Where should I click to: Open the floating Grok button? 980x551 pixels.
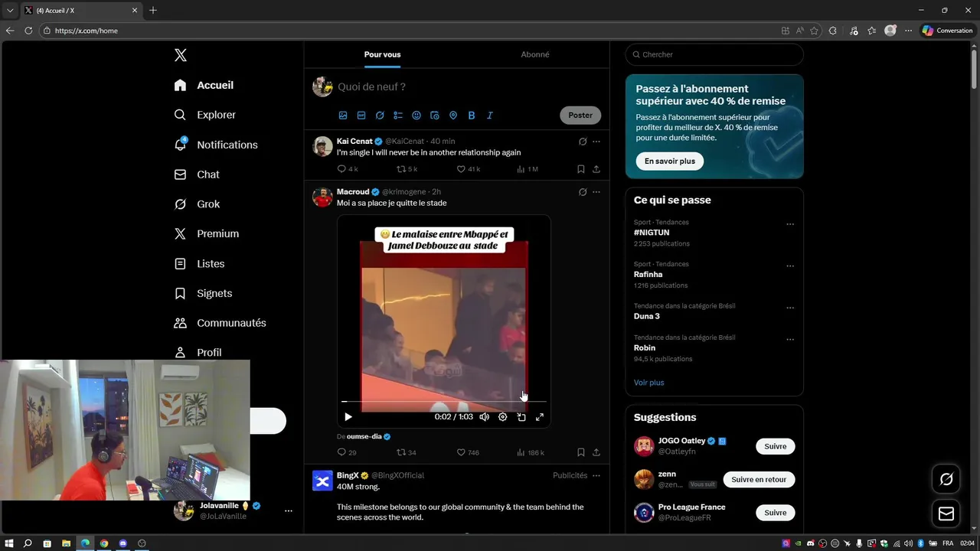946,479
